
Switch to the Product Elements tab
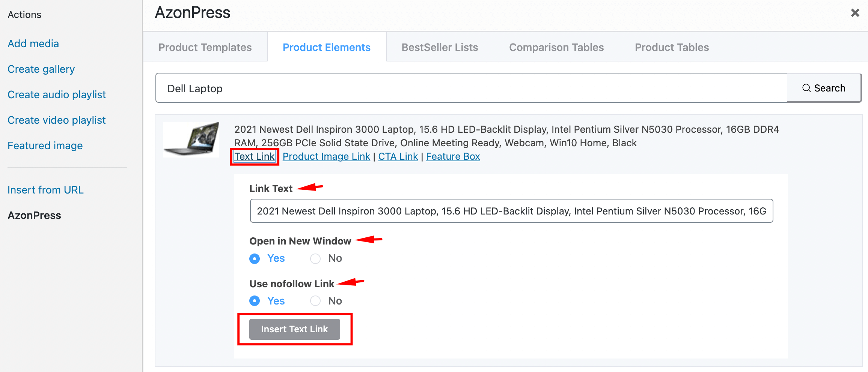click(x=327, y=47)
